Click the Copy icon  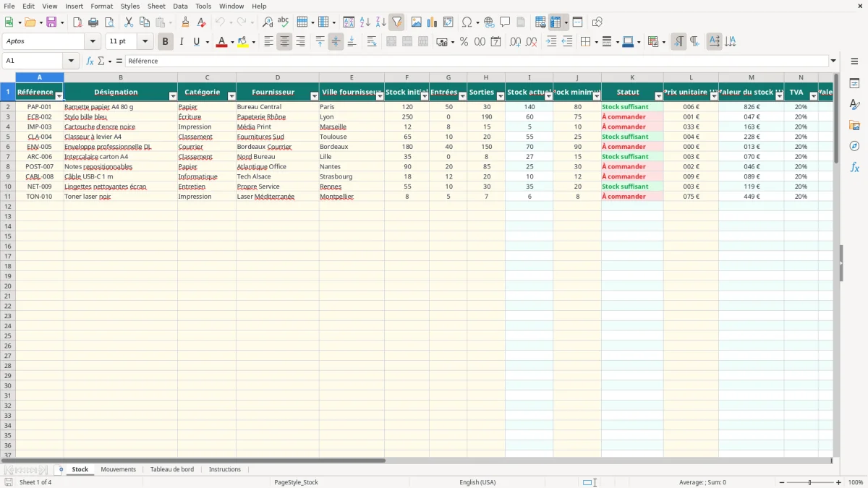[x=144, y=22]
